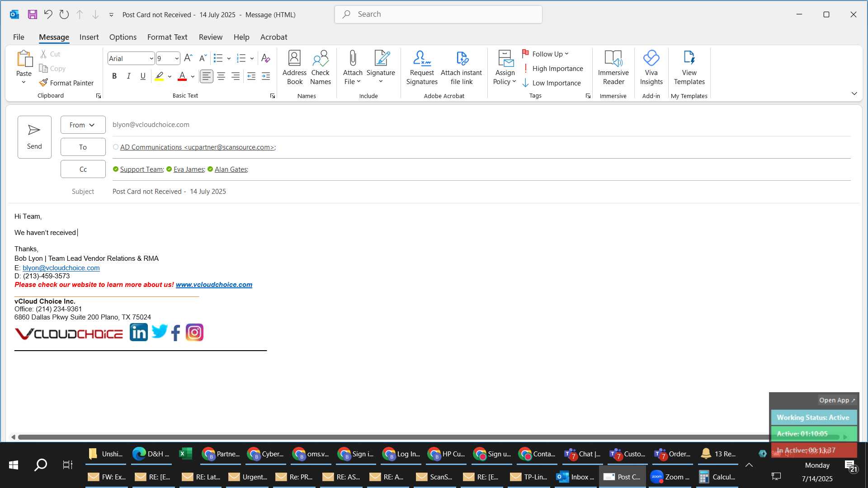This screenshot has height=488, width=868.
Task: Click the To recipients button
Action: click(x=83, y=147)
